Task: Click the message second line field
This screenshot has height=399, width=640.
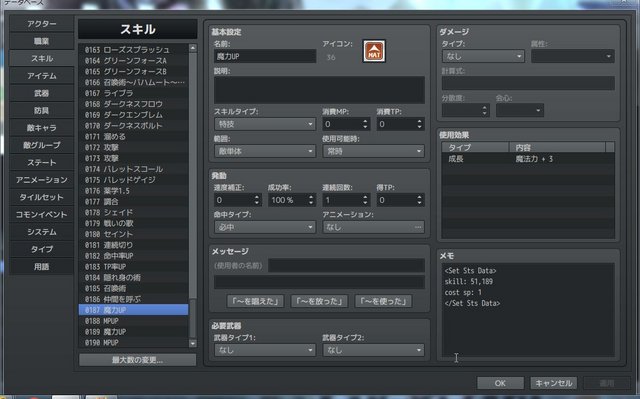Action: point(319,282)
